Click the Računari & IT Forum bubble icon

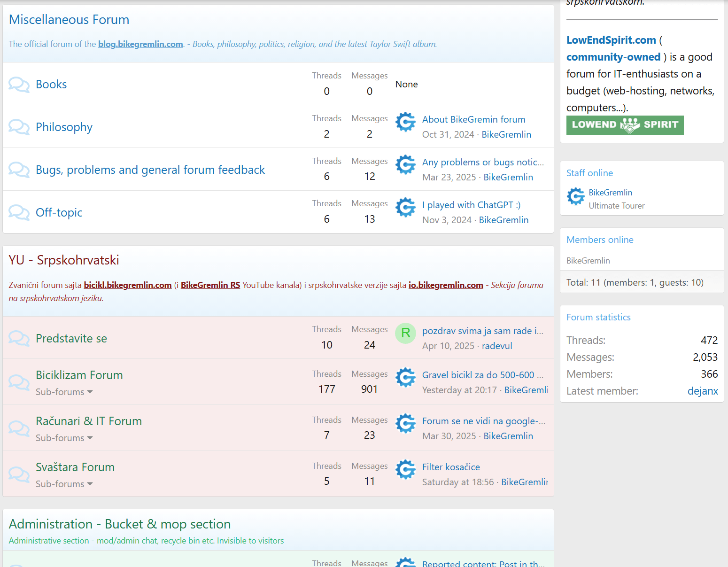click(19, 428)
